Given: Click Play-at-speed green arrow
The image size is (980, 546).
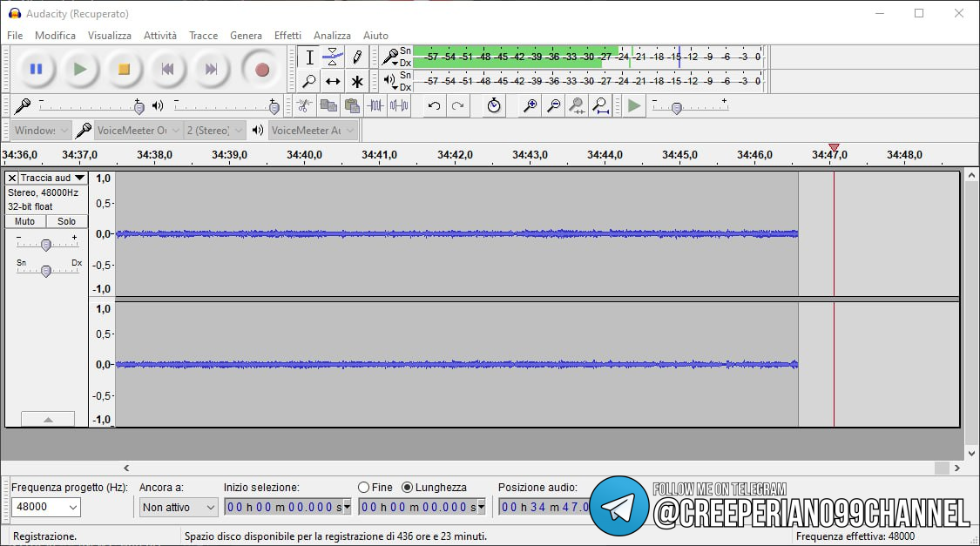Looking at the screenshot, I should [x=634, y=106].
